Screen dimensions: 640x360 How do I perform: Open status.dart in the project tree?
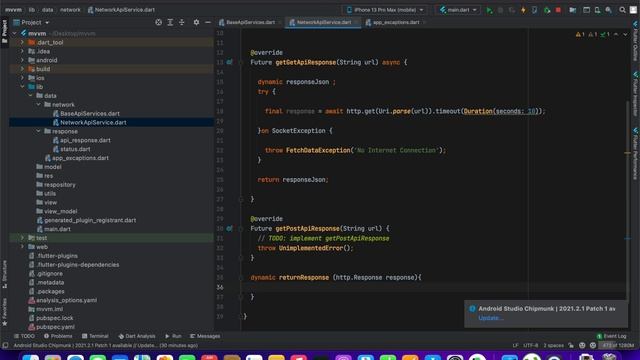tap(75, 149)
